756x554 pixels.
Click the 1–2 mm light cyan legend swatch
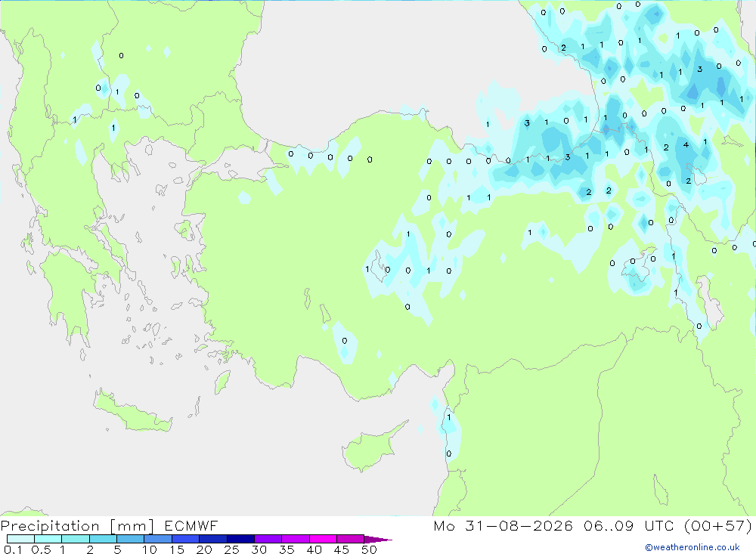75,539
